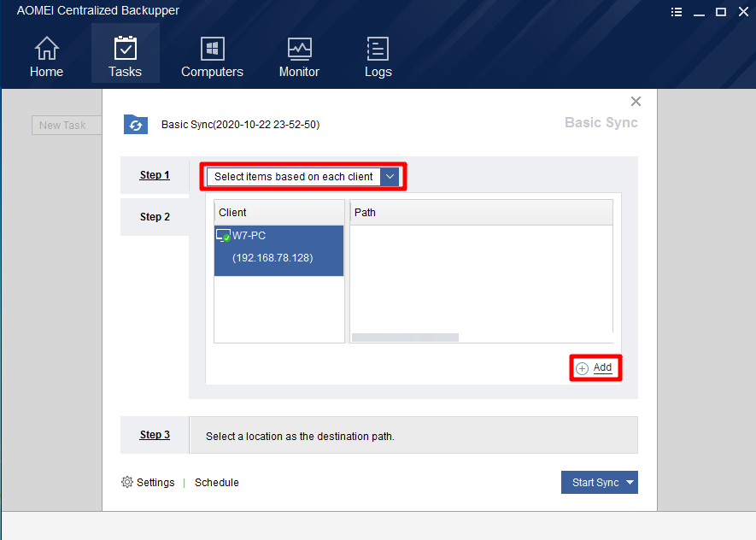The width and height of the screenshot is (756, 540).
Task: Expand the 'Select items based on each client' dropdown
Action: 390,177
